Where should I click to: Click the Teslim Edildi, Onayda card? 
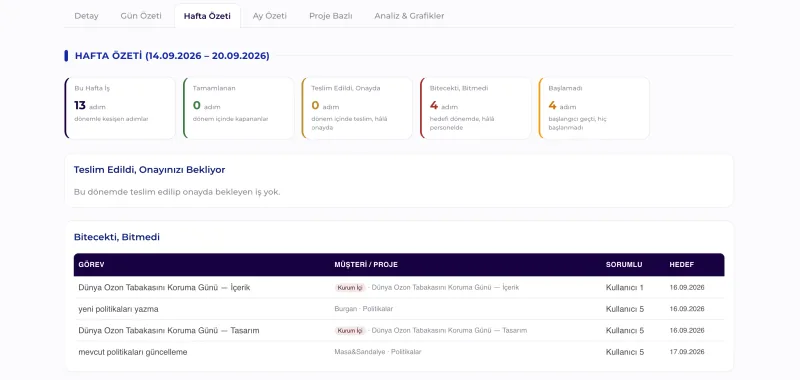pos(357,108)
